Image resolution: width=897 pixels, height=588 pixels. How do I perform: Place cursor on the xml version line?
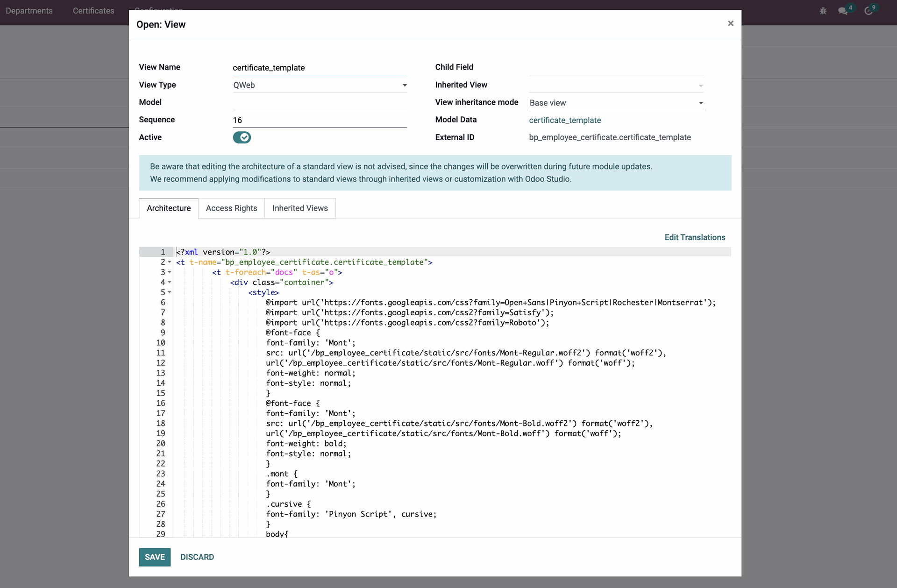223,252
